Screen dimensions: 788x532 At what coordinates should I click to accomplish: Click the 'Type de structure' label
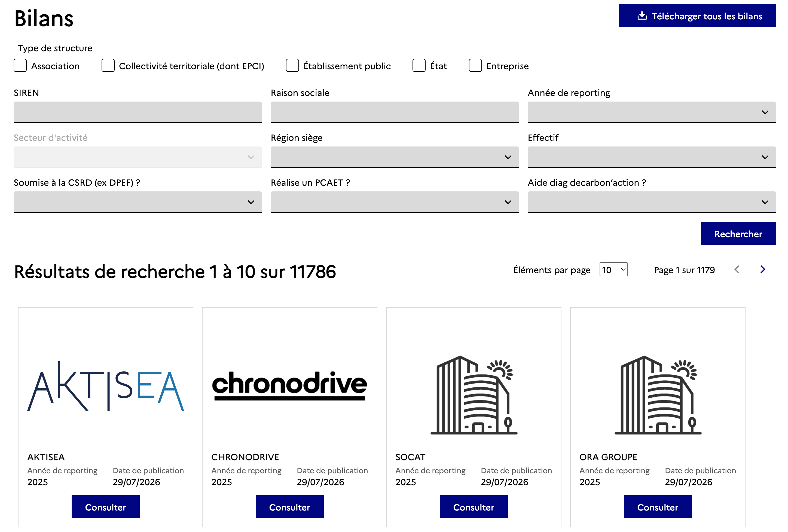tap(55, 48)
